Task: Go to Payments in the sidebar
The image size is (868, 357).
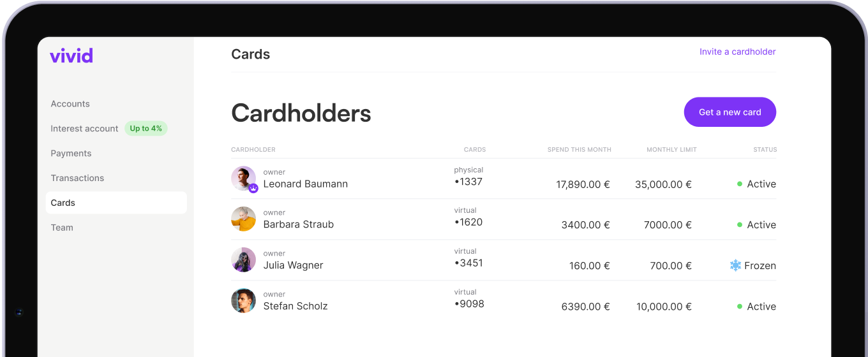Action: 71,154
